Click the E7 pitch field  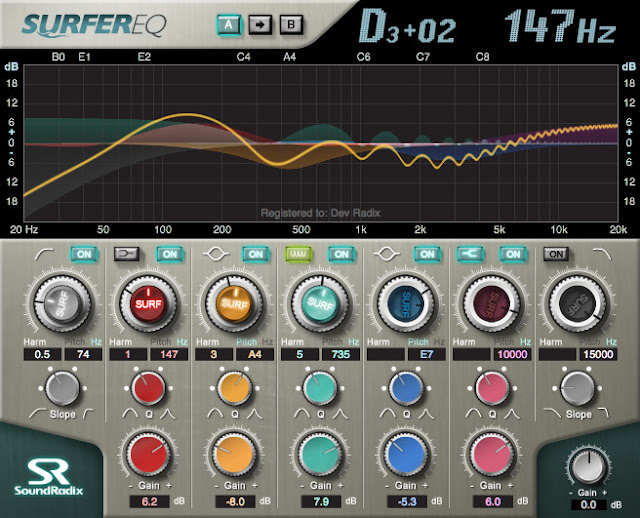(427, 354)
